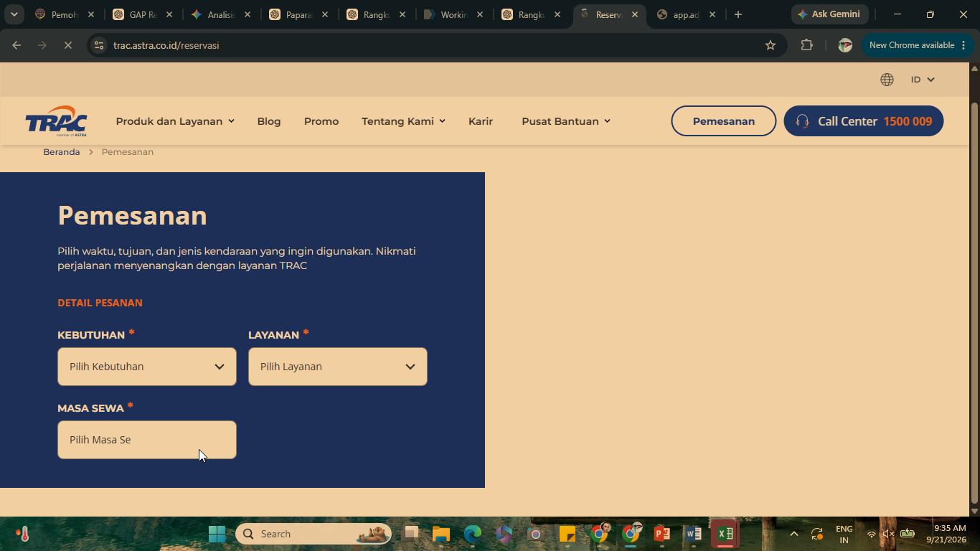Open the Pilih Layanan dropdown
Viewport: 980px width, 551px height.
[x=338, y=367]
